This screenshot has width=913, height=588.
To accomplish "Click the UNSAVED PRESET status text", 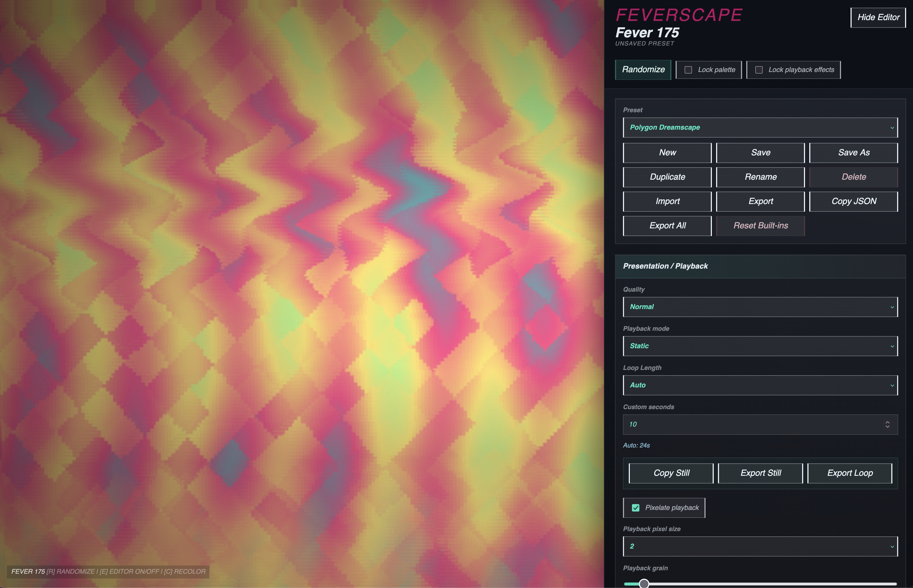I will pos(645,44).
